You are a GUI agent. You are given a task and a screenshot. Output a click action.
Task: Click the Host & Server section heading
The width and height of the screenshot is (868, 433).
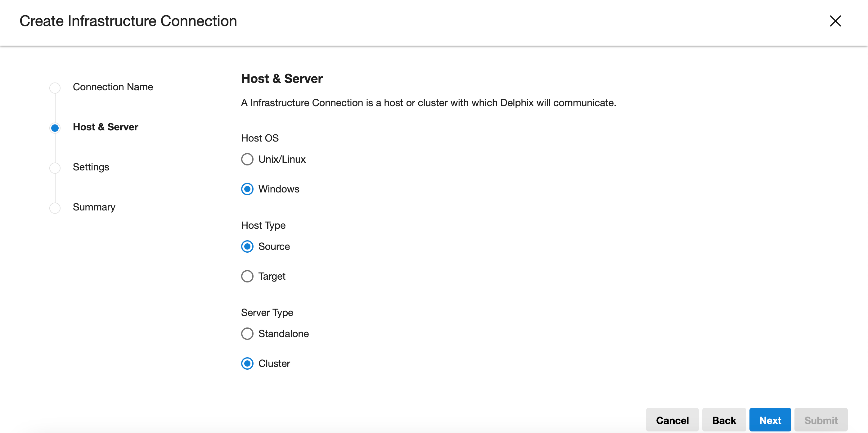click(x=282, y=79)
